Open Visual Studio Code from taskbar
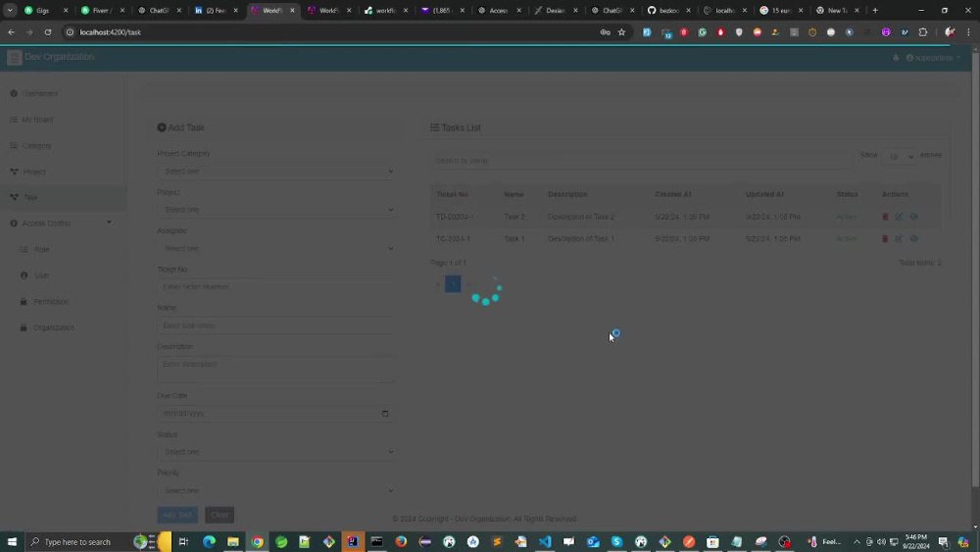This screenshot has height=552, width=980. point(544,541)
